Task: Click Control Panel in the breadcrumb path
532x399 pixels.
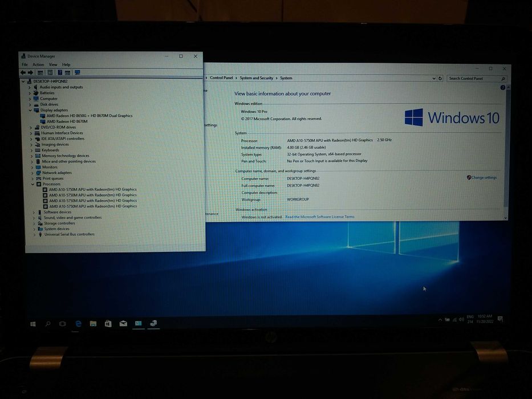Action: click(x=222, y=78)
